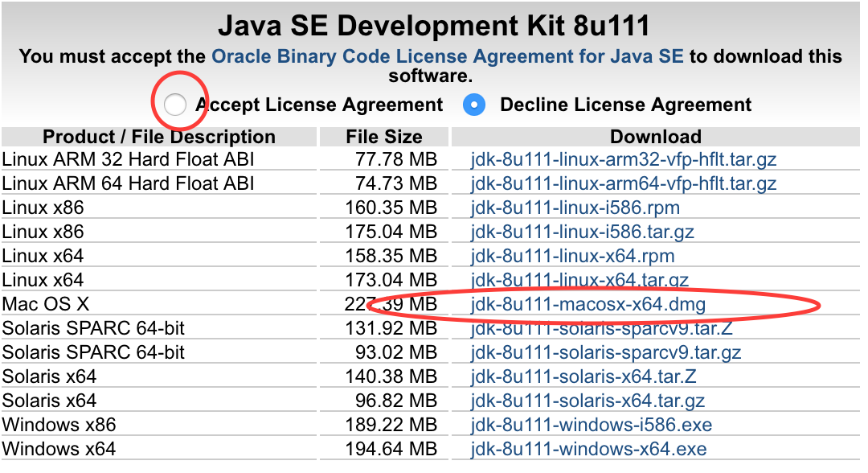Click the "131.92 MB" file size cell

[x=384, y=328]
